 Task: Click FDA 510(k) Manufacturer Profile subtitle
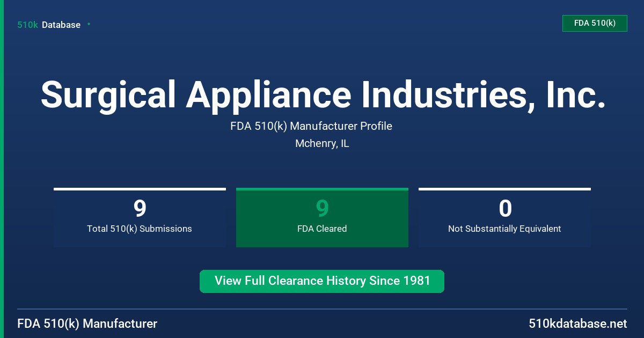pyautogui.click(x=311, y=126)
